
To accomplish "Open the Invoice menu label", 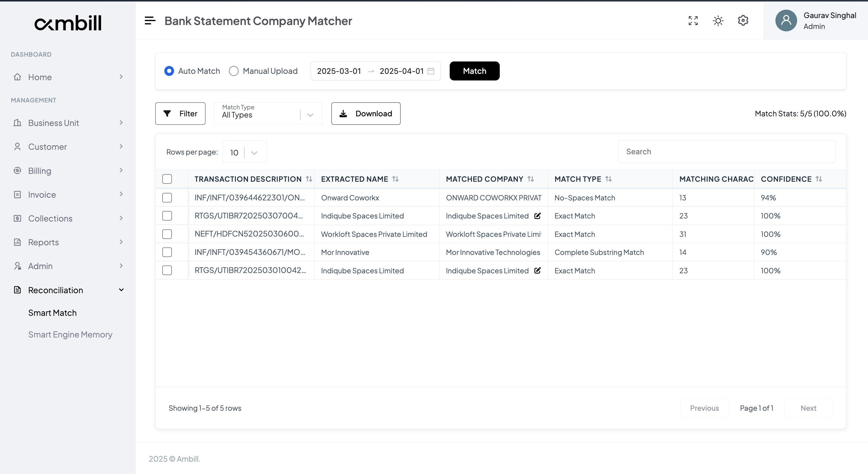I will point(42,194).
